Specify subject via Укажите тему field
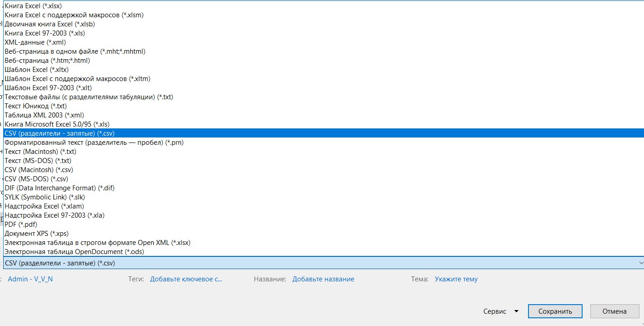The image size is (644, 326). click(456, 279)
